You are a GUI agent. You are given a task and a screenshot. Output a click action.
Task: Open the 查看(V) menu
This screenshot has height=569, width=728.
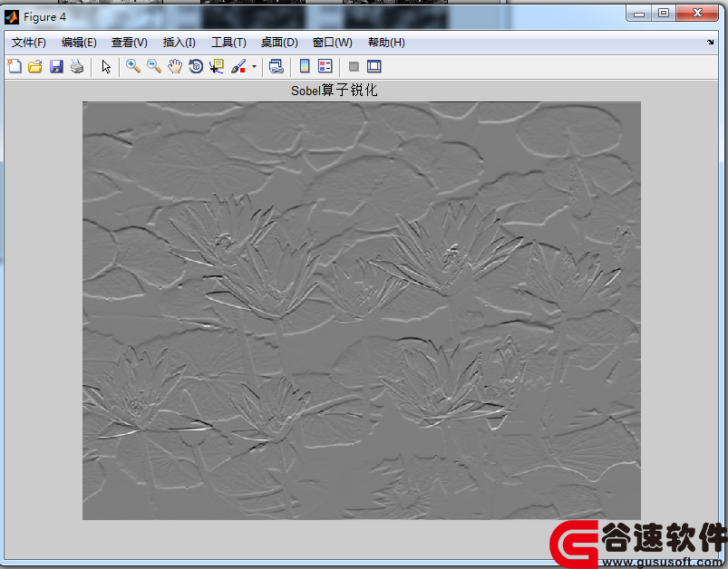click(130, 43)
